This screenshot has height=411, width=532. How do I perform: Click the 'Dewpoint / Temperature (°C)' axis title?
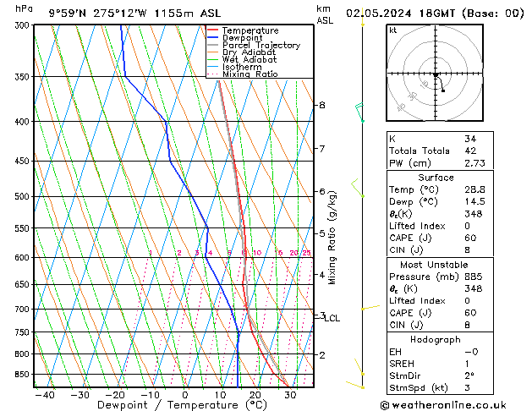click(x=182, y=405)
